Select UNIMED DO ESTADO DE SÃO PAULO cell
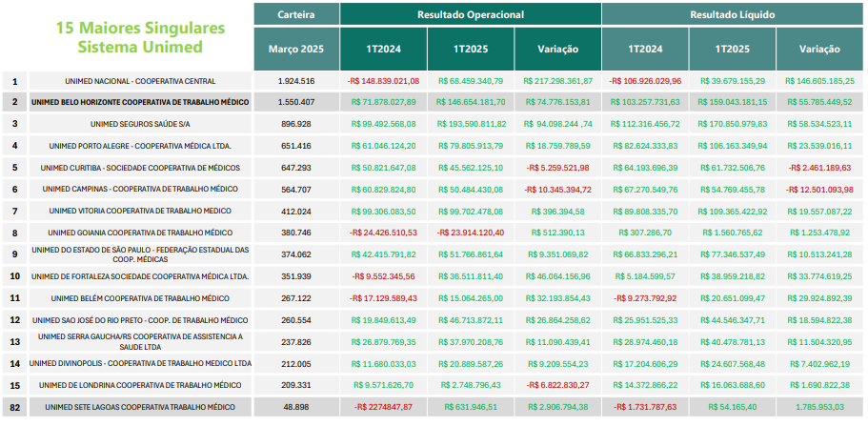The width and height of the screenshot is (868, 426). point(140,254)
